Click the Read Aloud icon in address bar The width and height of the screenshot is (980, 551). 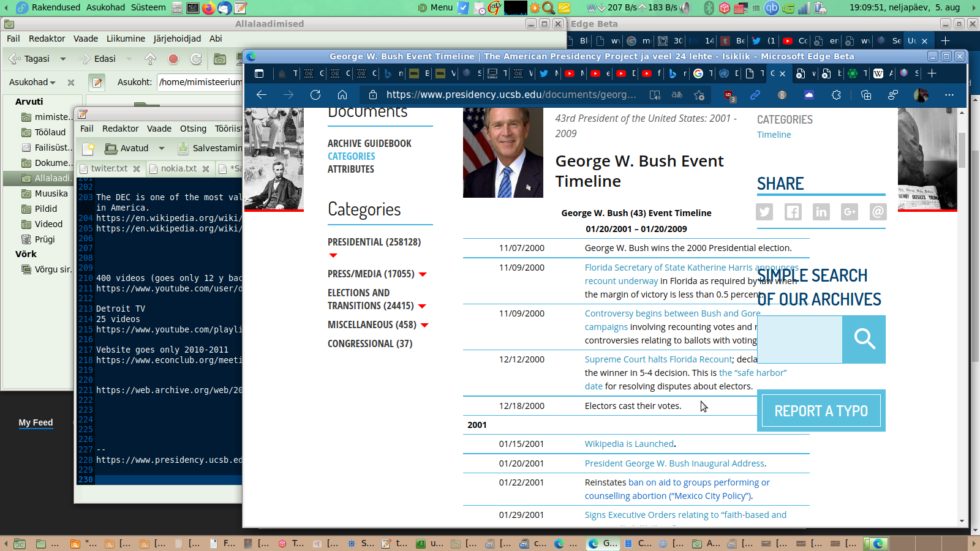click(x=655, y=95)
